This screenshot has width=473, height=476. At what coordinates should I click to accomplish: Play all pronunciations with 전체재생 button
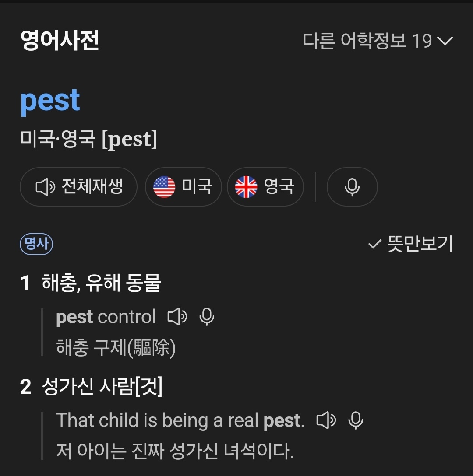click(x=79, y=187)
